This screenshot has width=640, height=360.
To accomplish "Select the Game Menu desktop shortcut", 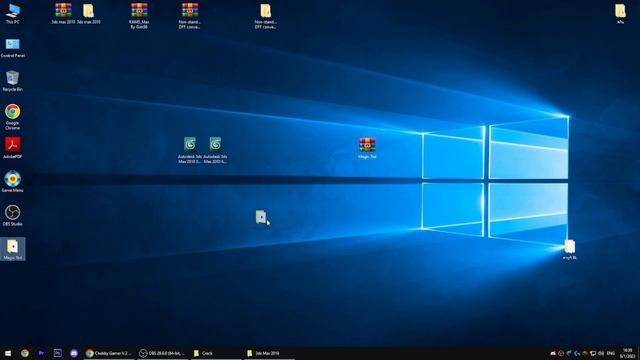I will [13, 182].
